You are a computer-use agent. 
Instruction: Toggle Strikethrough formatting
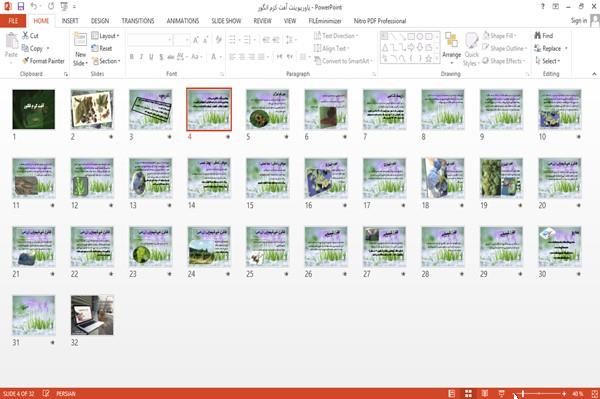(x=171, y=57)
